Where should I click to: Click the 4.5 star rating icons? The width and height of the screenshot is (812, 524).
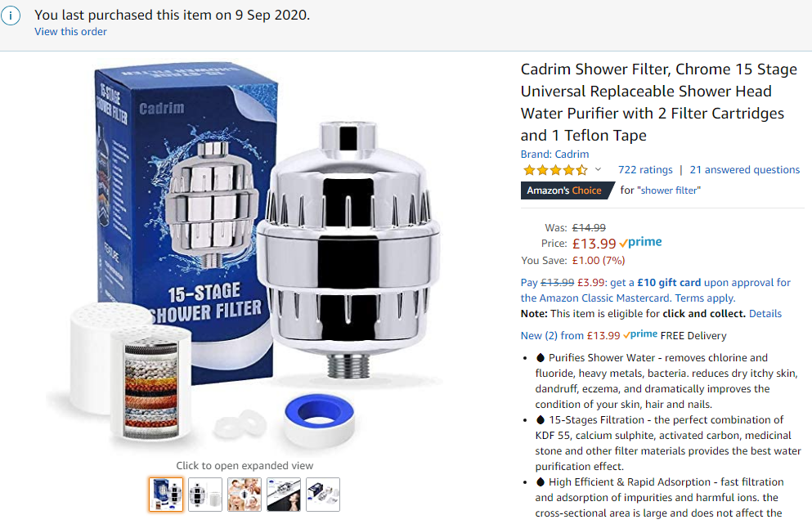555,170
